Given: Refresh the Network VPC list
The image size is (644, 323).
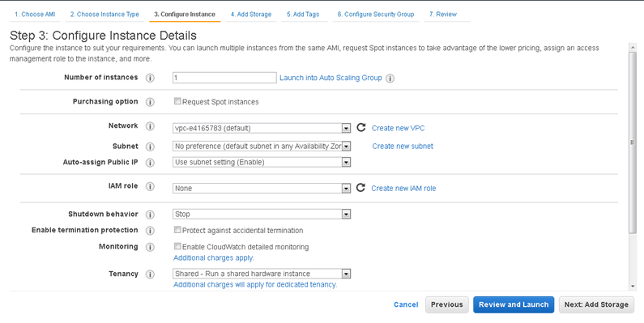Looking at the screenshot, I should coord(360,128).
